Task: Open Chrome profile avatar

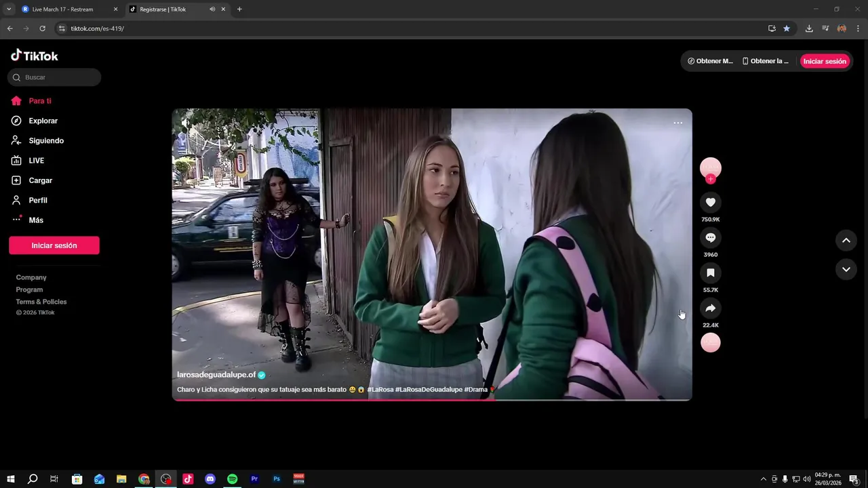Action: pos(842,28)
